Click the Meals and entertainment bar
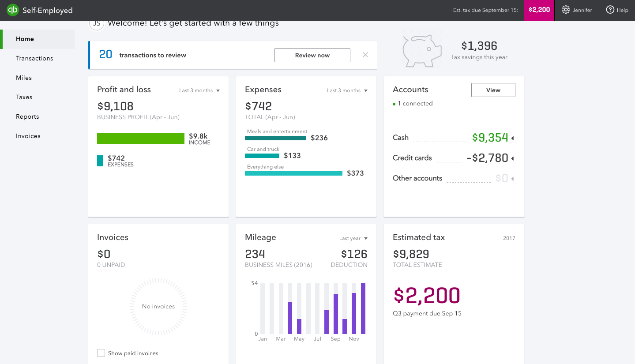The width and height of the screenshot is (635, 364). tap(275, 138)
